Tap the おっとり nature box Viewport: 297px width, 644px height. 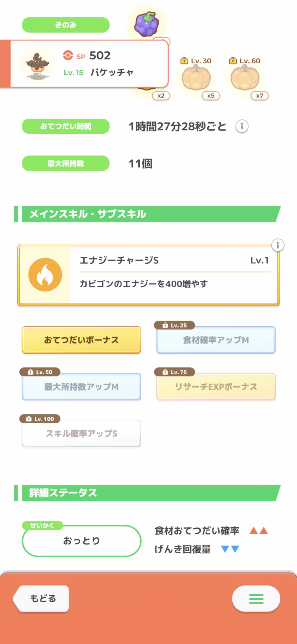click(x=81, y=541)
